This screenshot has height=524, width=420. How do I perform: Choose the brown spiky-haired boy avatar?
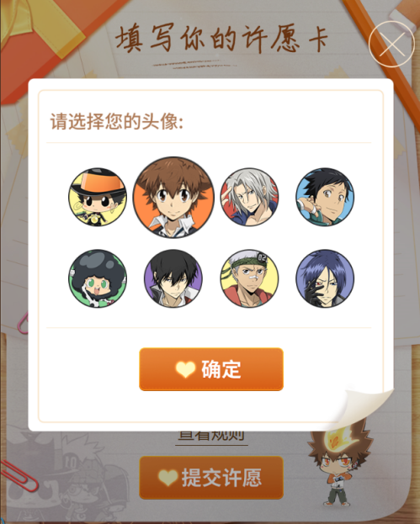click(173, 197)
